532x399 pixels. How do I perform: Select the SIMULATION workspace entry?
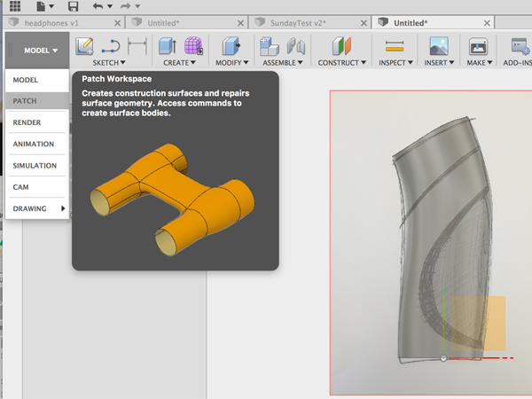pos(37,166)
